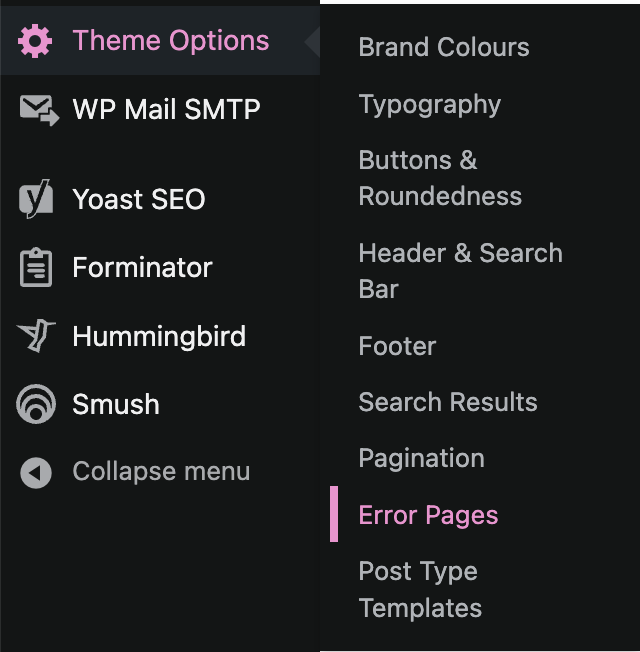Select Hummingbird in the sidebar
Screen dimensions: 640x652
[158, 336]
